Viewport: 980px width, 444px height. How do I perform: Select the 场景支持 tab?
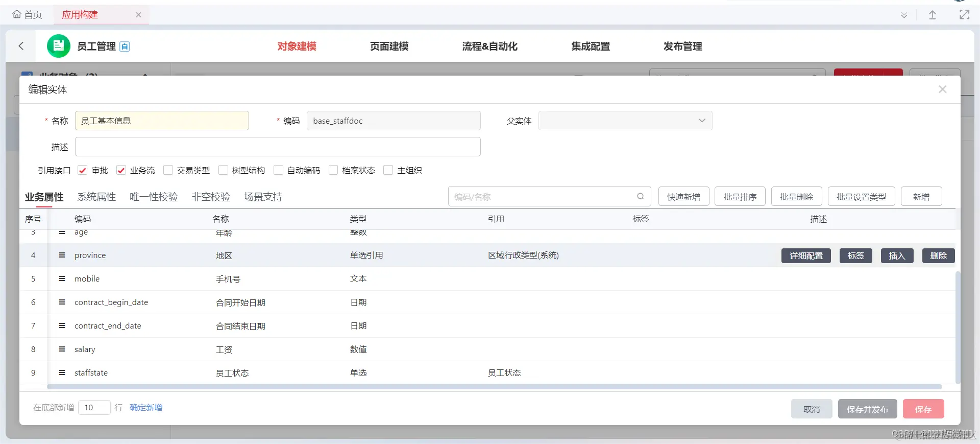pyautogui.click(x=263, y=197)
